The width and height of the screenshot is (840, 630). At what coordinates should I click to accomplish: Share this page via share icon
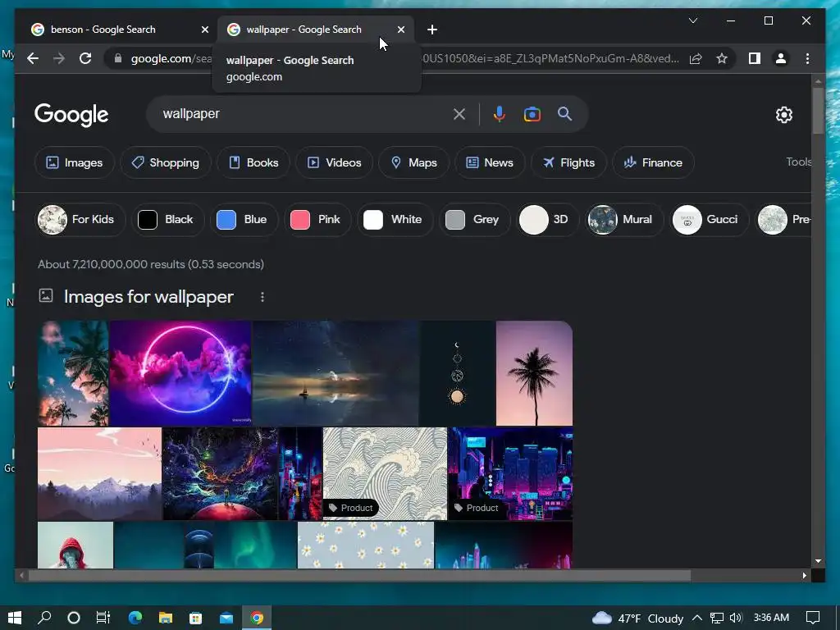[696, 58]
